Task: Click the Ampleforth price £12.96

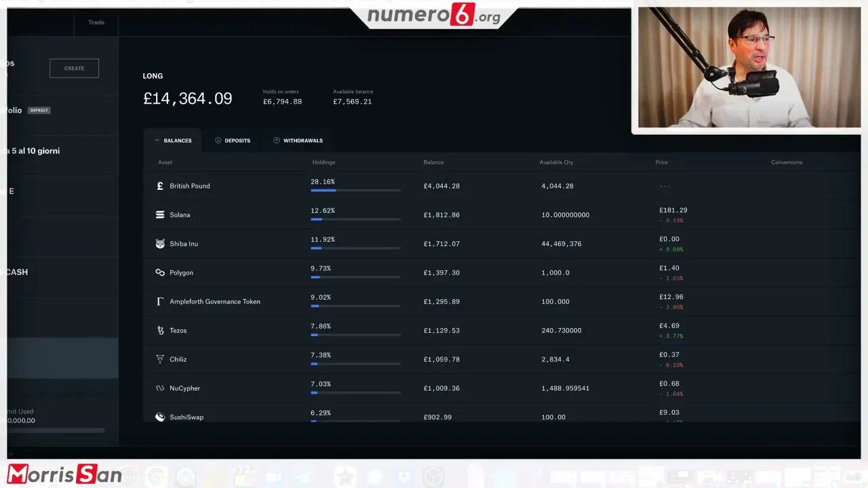Action: 671,297
